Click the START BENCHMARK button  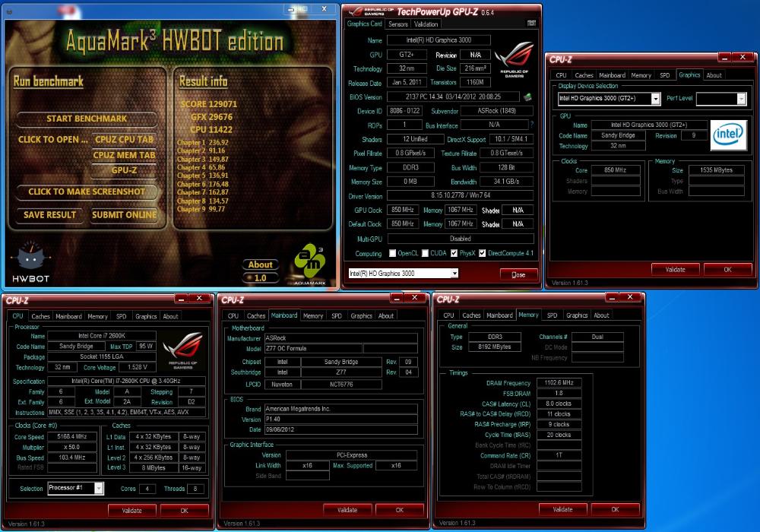87,119
